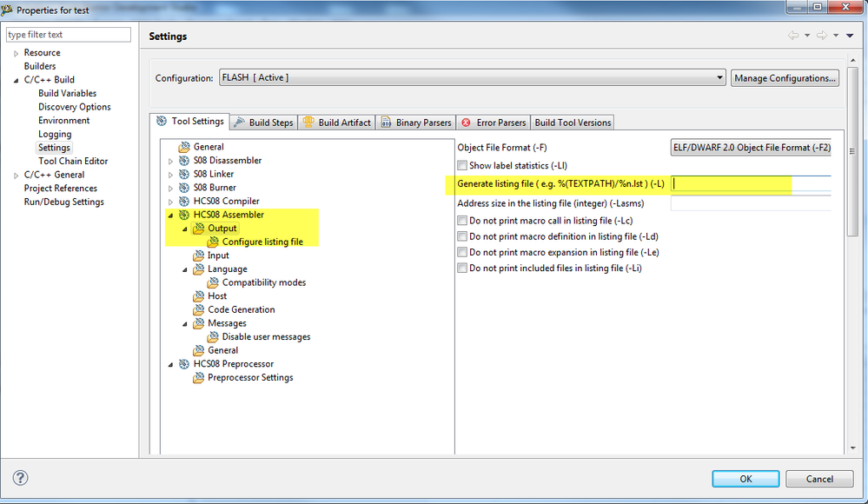Click the Binary Parsers tab icon

(x=387, y=123)
